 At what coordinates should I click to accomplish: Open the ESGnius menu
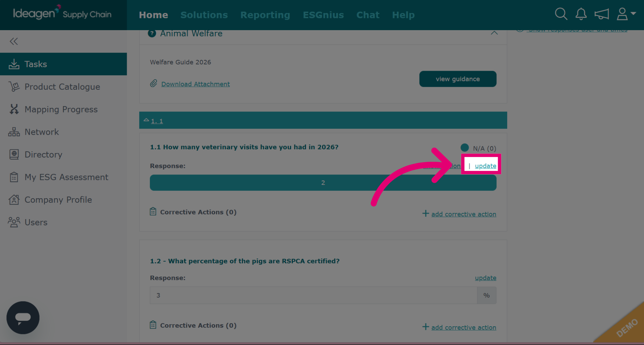[323, 15]
